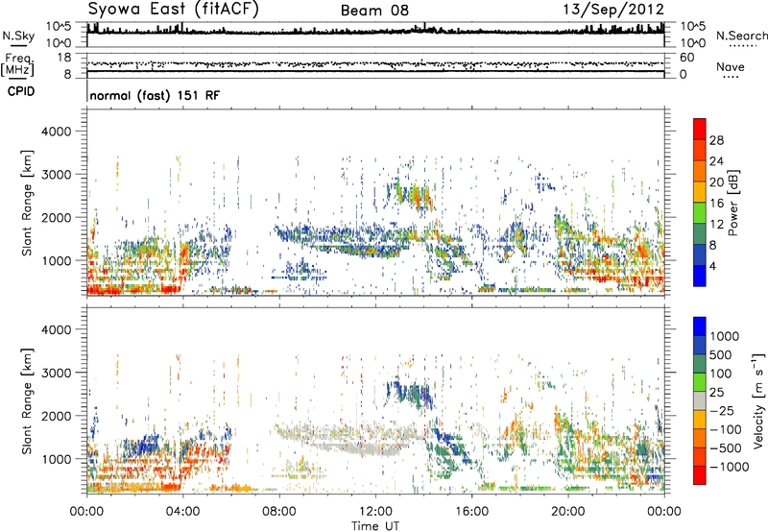Click the red top segment of Power color bar
Image resolution: width=768 pixels, height=532 pixels.
click(x=700, y=129)
